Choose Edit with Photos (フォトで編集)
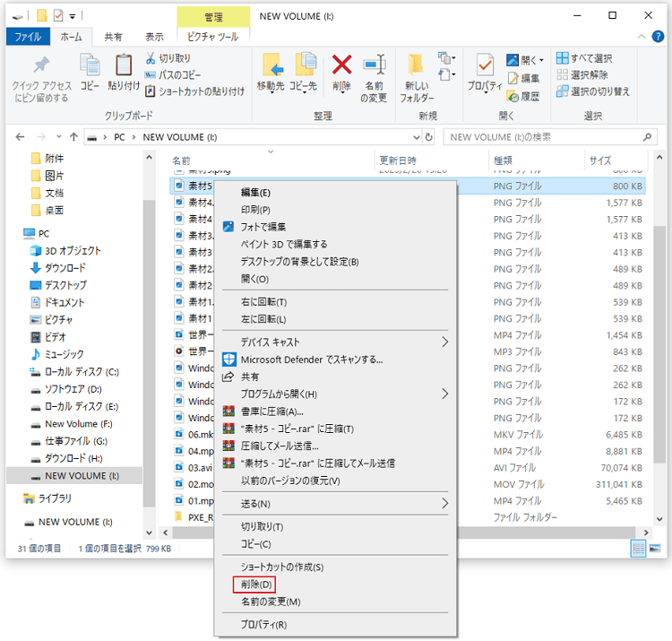Image resolution: width=672 pixels, height=641 pixels. point(263,227)
